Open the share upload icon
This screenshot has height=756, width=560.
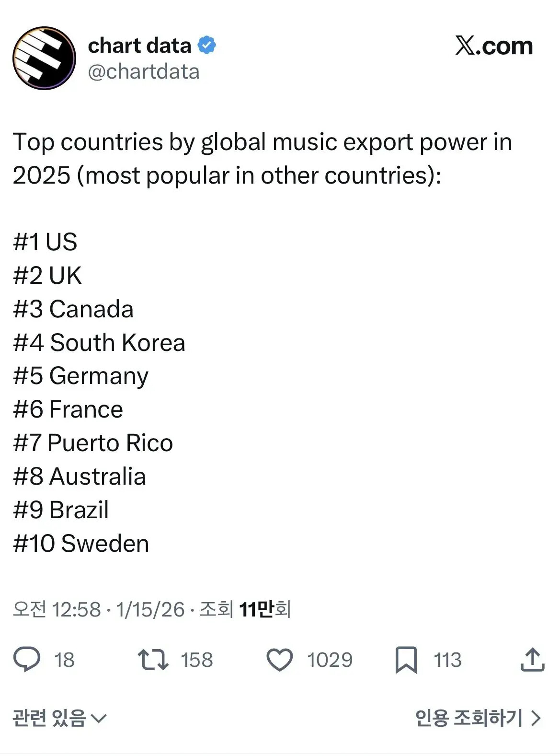(x=532, y=659)
